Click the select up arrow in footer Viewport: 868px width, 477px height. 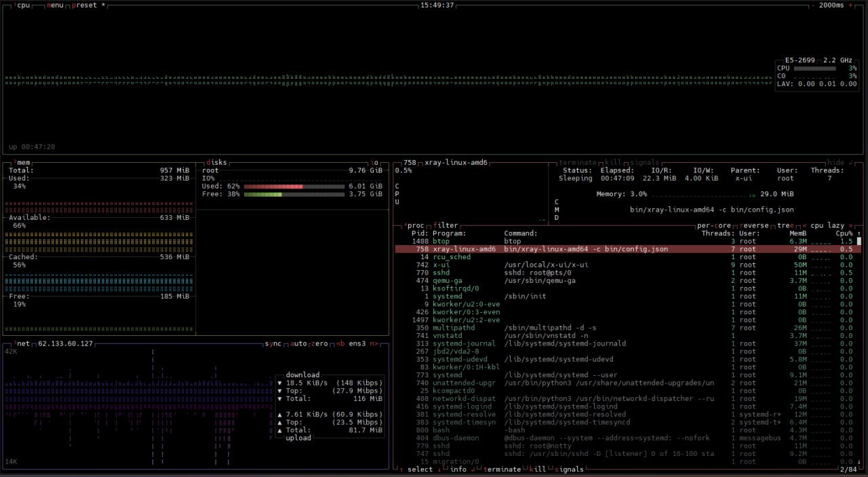click(x=401, y=470)
